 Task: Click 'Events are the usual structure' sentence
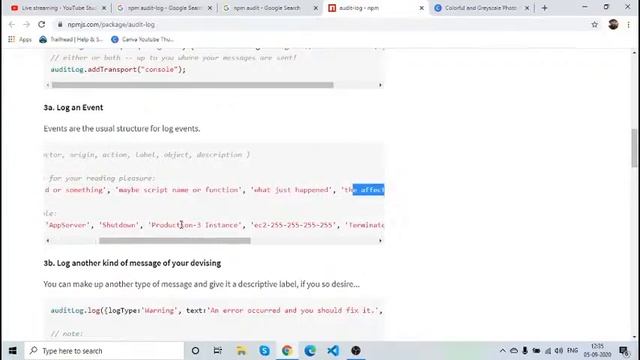(x=122, y=129)
